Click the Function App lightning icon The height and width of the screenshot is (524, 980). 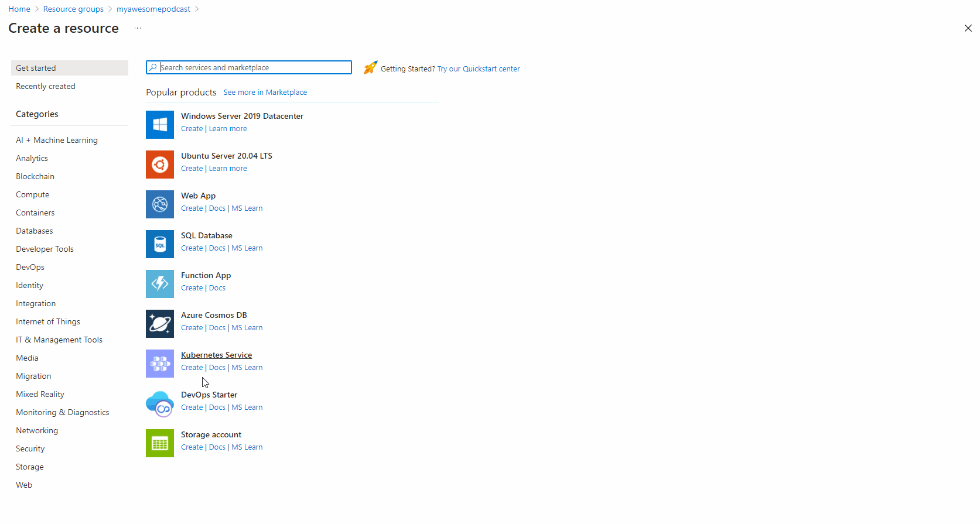click(160, 284)
